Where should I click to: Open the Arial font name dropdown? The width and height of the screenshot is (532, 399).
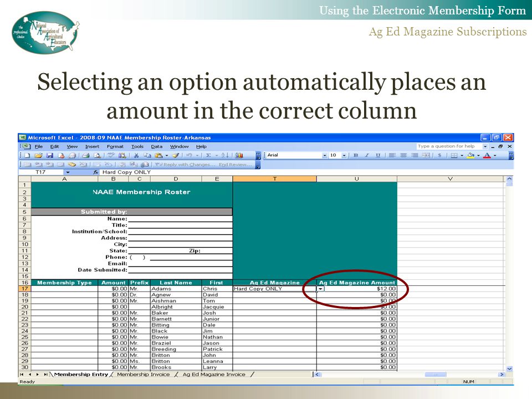click(x=325, y=155)
